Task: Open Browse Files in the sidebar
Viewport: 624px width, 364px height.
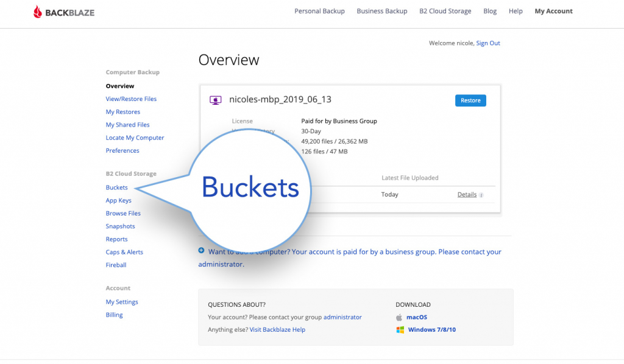Action: (x=123, y=214)
